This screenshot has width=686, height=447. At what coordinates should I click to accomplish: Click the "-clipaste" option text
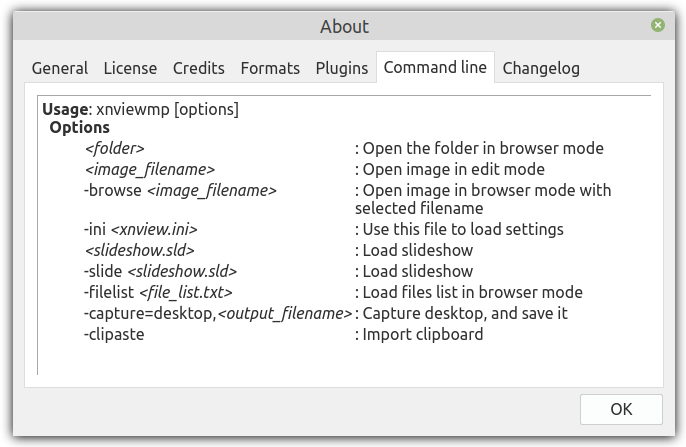pyautogui.click(x=114, y=334)
